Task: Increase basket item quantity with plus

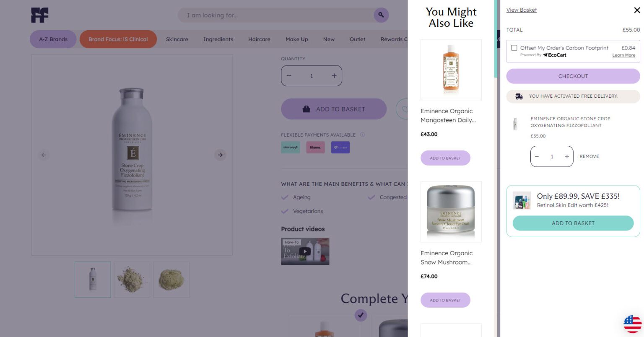Action: coord(567,156)
